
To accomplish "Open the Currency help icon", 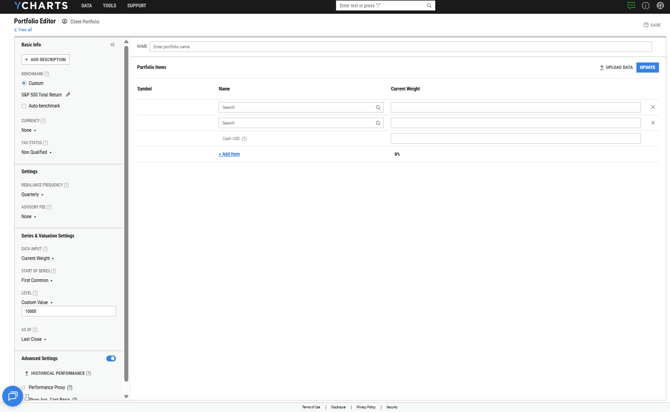I will (43, 121).
